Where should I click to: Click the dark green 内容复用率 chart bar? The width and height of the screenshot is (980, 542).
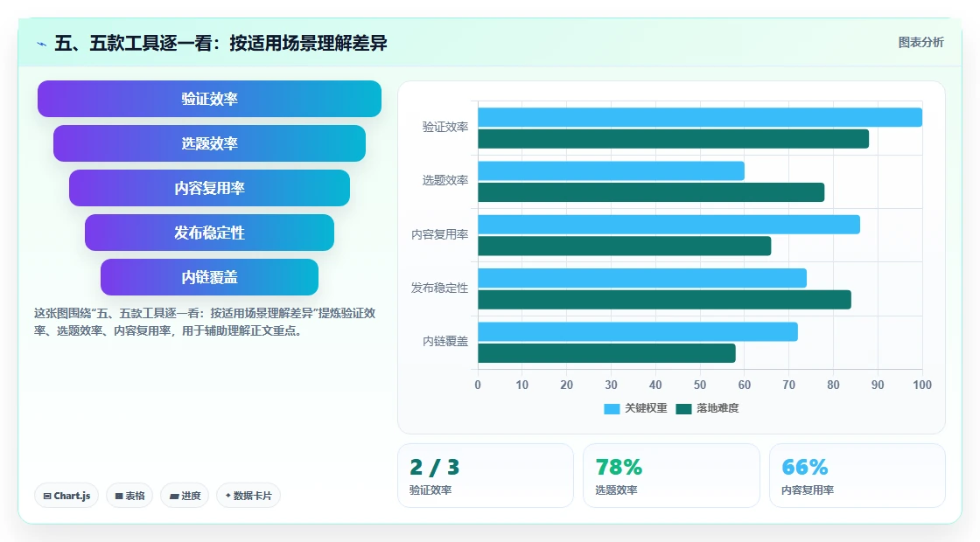pos(625,246)
